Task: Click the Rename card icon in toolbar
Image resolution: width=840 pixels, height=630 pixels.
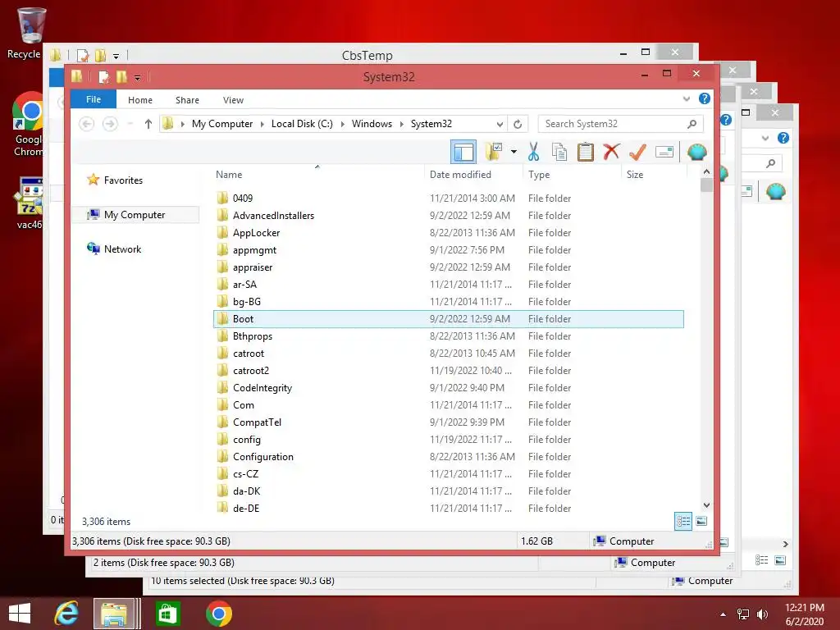Action: point(664,152)
